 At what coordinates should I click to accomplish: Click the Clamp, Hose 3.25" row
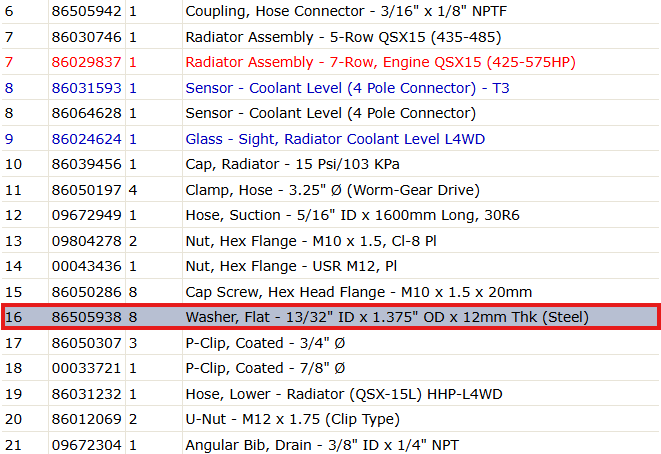tap(330, 190)
